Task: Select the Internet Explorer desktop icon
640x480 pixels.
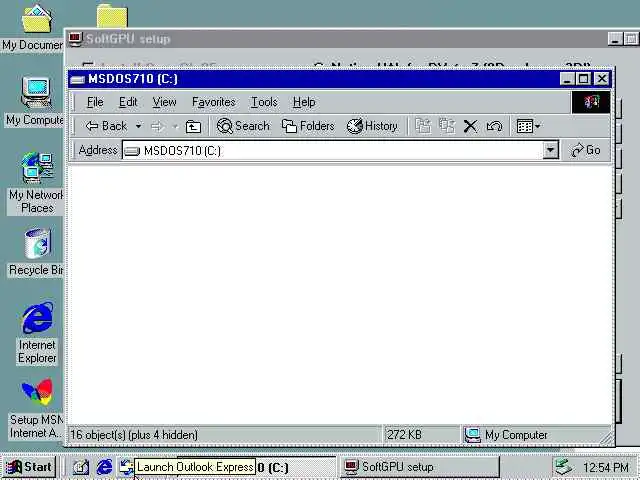Action: 37,333
